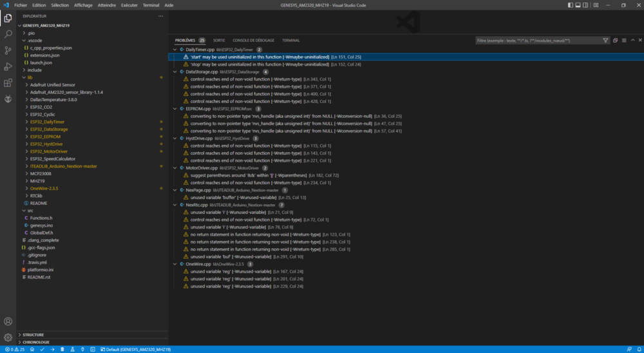Collapse the .vscode folder

point(24,41)
